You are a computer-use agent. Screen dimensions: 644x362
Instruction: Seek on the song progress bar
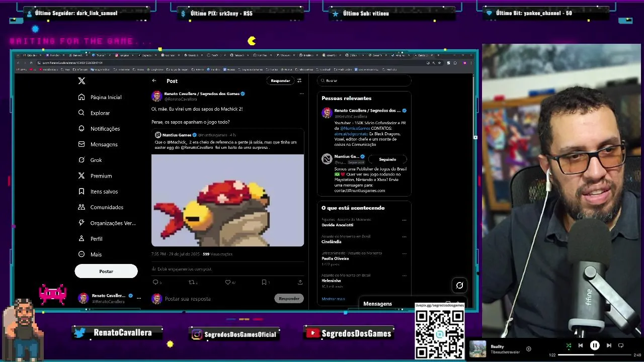coord(594,355)
